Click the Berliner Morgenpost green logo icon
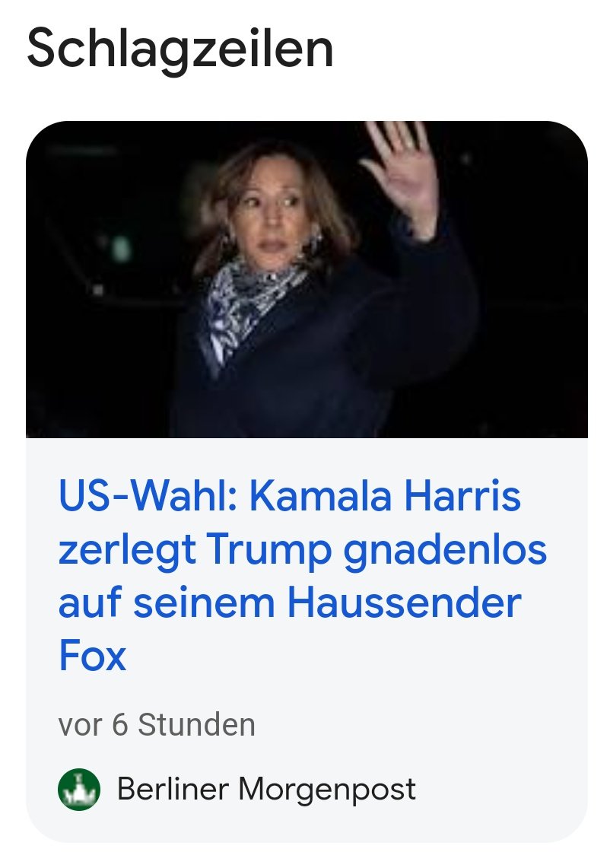This screenshot has height=868, width=610. [79, 790]
